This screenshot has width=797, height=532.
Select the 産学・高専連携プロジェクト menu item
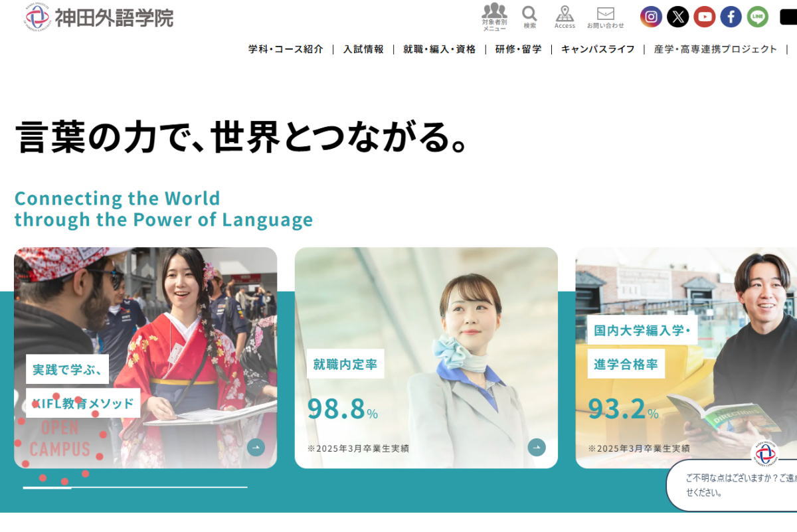point(715,48)
